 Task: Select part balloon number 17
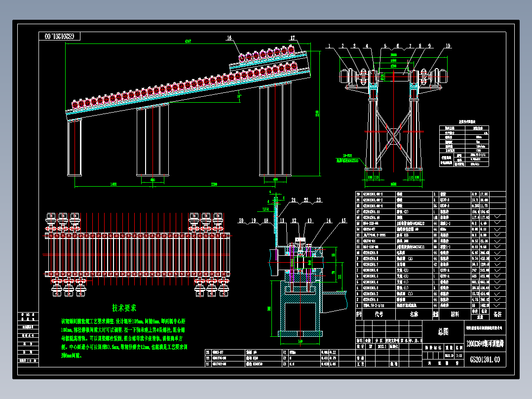tap(293, 38)
